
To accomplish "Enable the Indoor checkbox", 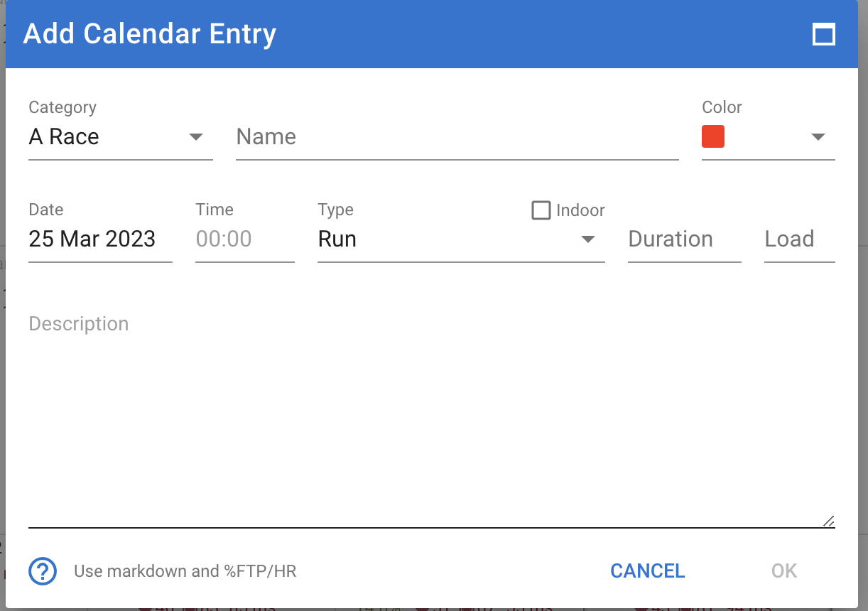I will (541, 210).
